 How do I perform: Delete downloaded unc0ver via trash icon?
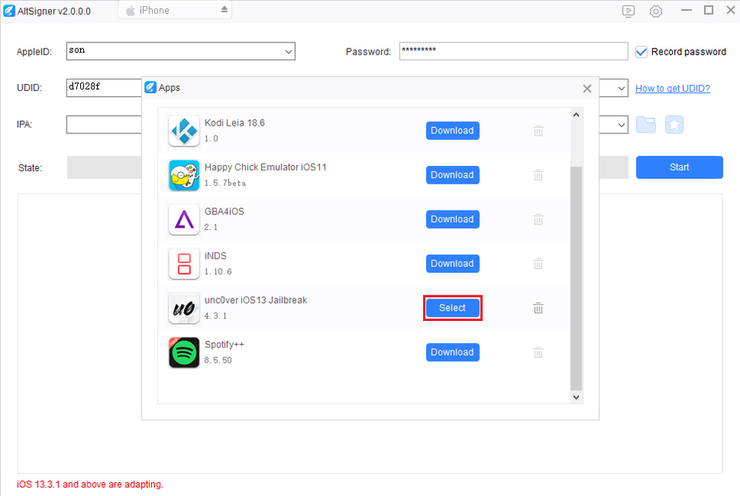(538, 308)
